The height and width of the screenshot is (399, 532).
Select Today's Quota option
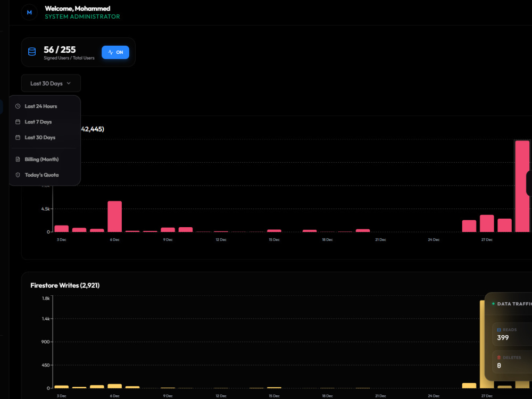point(45,174)
